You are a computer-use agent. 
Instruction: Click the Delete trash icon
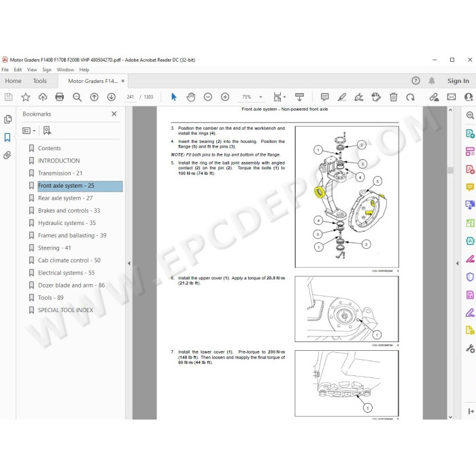(x=394, y=97)
